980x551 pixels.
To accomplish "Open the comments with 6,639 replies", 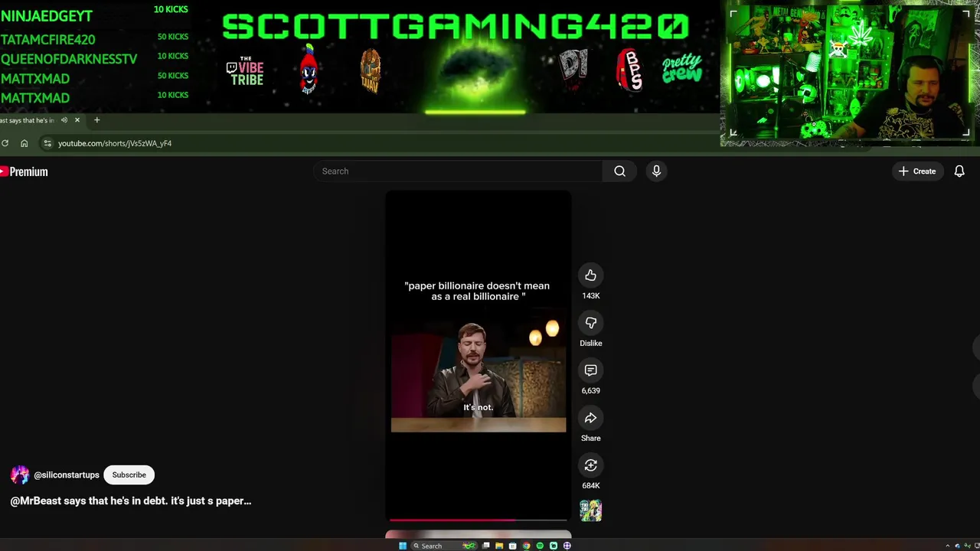I will (x=590, y=370).
